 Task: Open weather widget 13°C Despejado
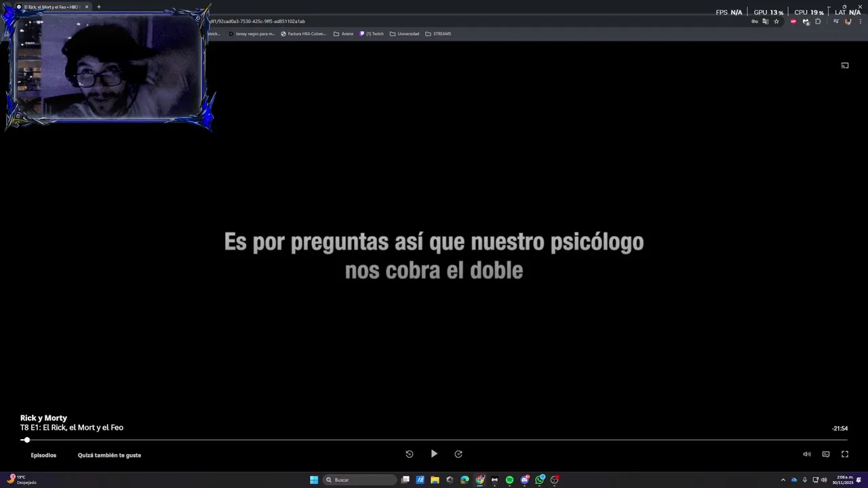(x=22, y=480)
